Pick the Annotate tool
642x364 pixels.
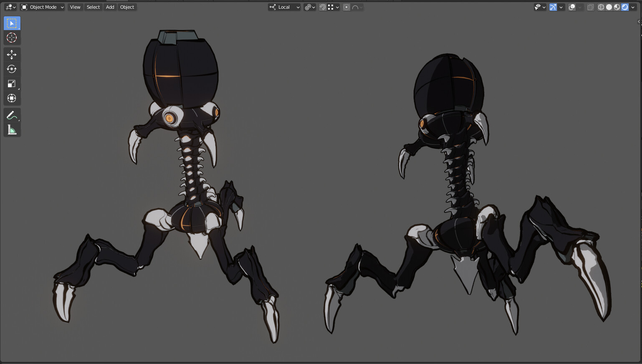12,115
